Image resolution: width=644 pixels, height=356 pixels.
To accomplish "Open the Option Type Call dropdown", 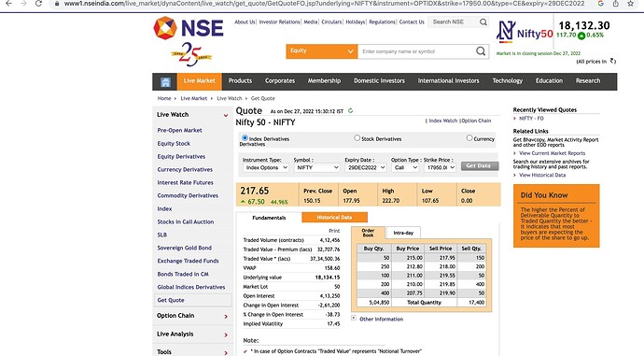I will 404,168.
